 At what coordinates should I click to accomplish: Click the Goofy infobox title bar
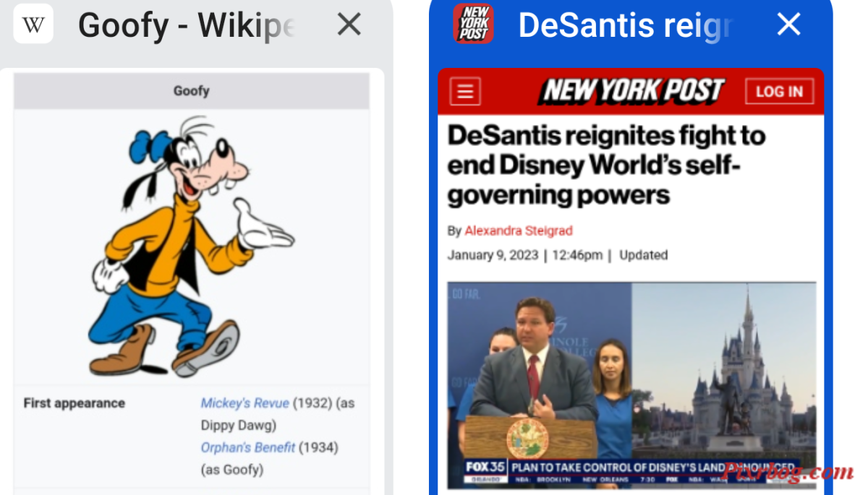coord(191,91)
